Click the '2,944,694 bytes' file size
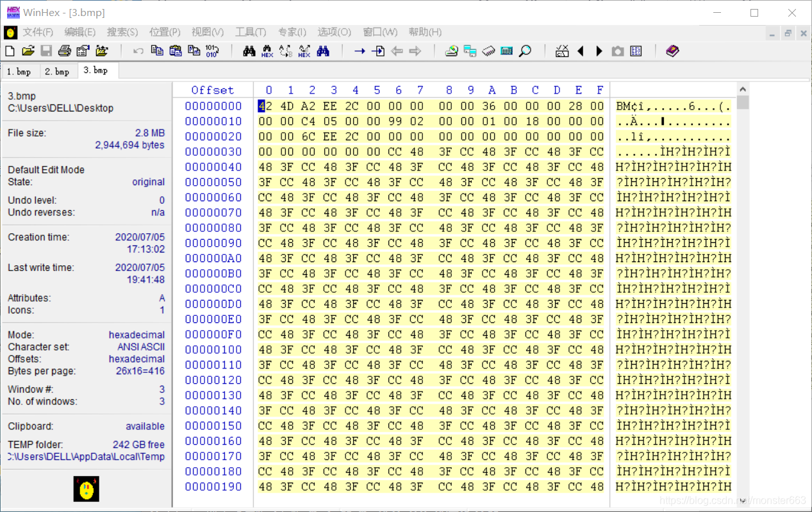 pyautogui.click(x=129, y=145)
